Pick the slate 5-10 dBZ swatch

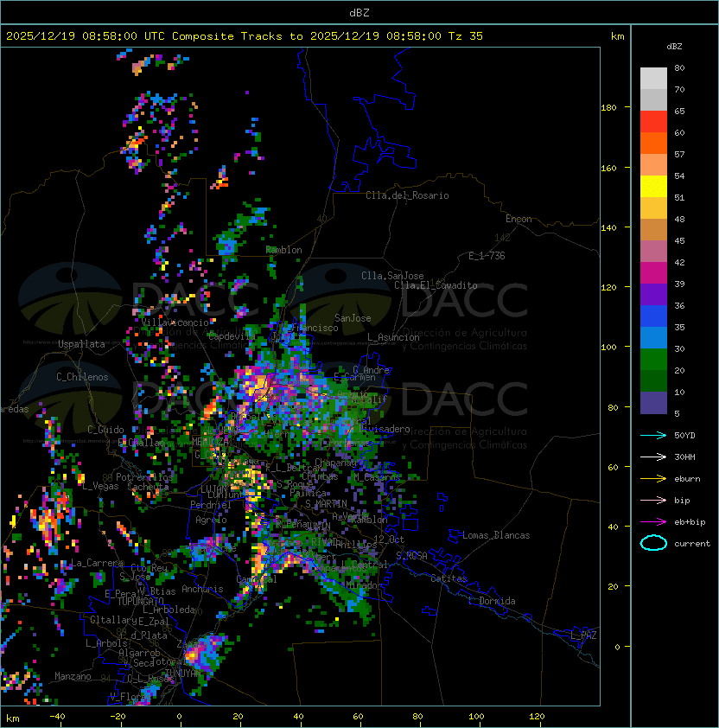(x=653, y=403)
